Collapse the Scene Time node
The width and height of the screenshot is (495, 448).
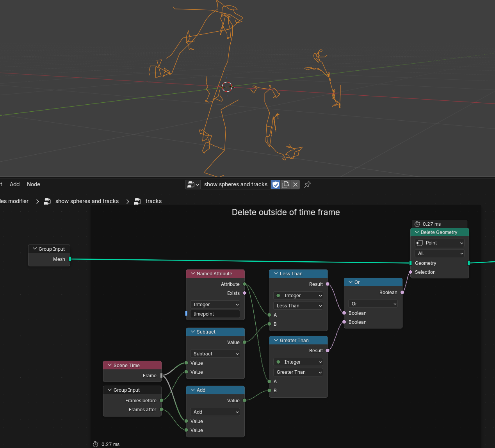(x=110, y=366)
